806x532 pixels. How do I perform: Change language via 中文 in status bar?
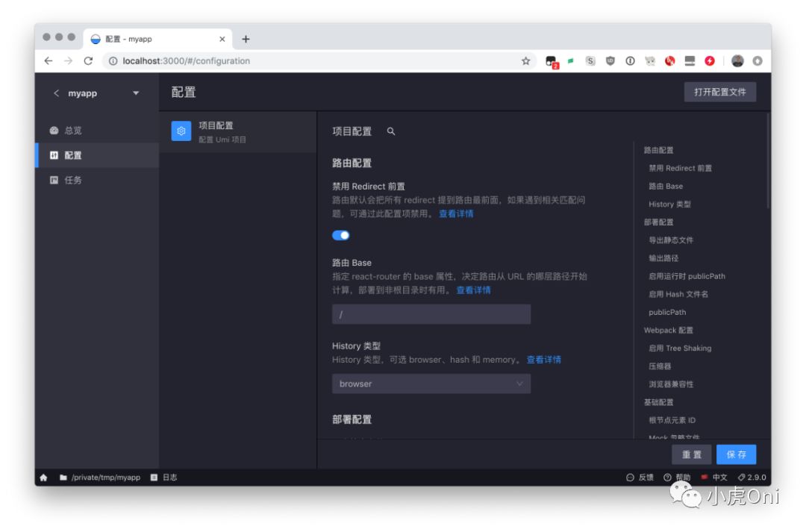point(714,478)
